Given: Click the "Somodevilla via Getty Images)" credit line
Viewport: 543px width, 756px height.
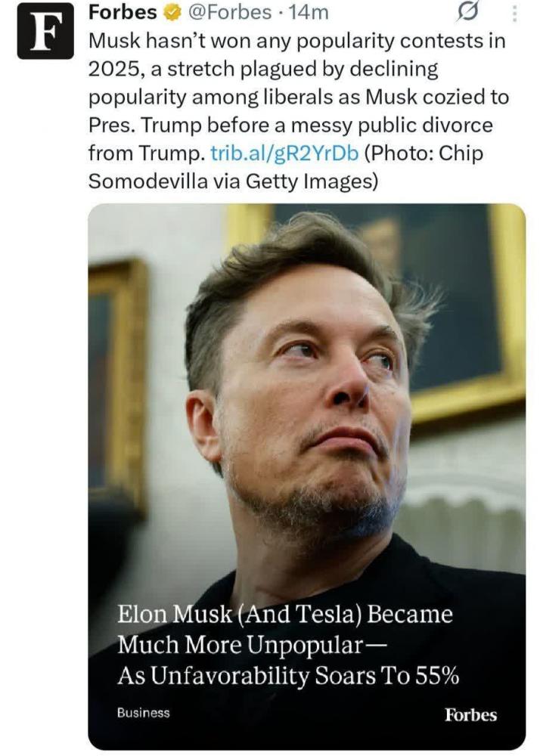Looking at the screenshot, I should point(234,181).
